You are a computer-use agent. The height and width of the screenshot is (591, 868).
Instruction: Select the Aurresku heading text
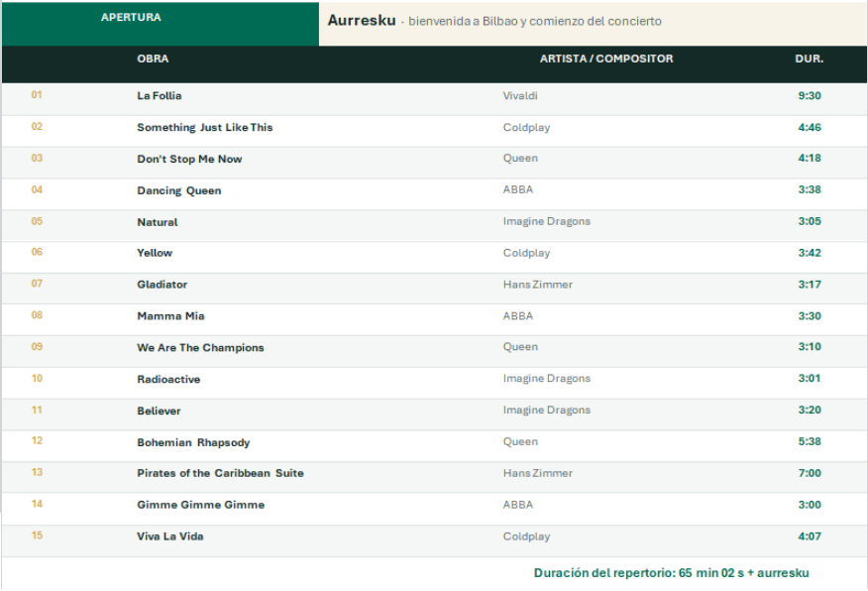(362, 21)
